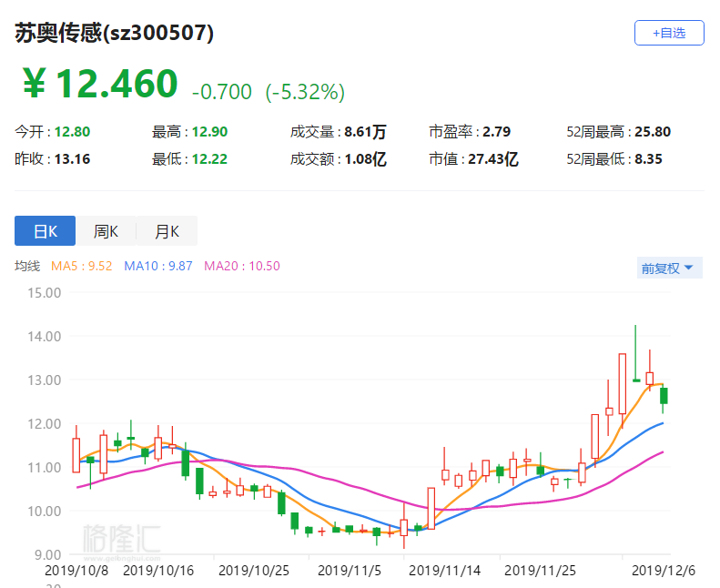Click the 13.00 price axis label

[x=44, y=380]
